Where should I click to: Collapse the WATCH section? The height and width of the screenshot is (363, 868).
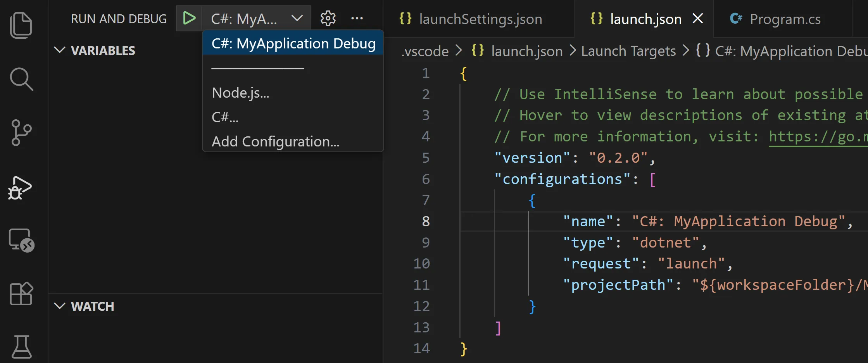[x=59, y=306]
